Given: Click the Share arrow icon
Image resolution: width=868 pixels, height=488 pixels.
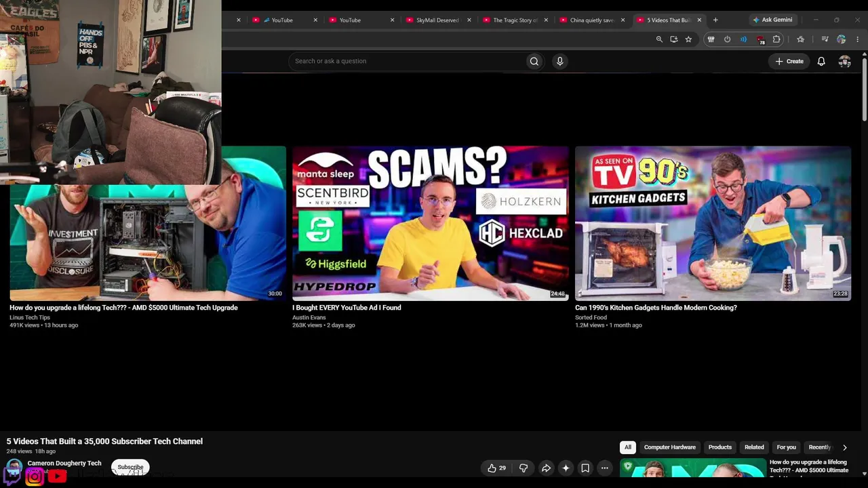Looking at the screenshot, I should [x=546, y=468].
